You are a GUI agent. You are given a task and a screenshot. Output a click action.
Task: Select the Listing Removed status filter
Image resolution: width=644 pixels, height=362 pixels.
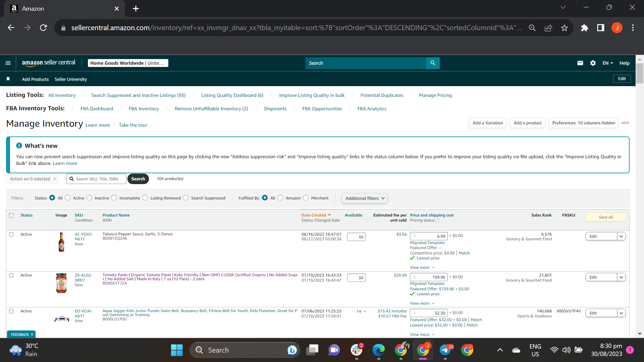tap(145, 198)
